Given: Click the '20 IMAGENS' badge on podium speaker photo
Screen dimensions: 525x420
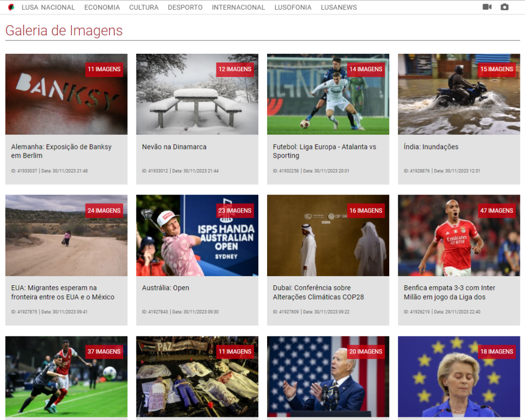Looking at the screenshot, I should click(366, 351).
